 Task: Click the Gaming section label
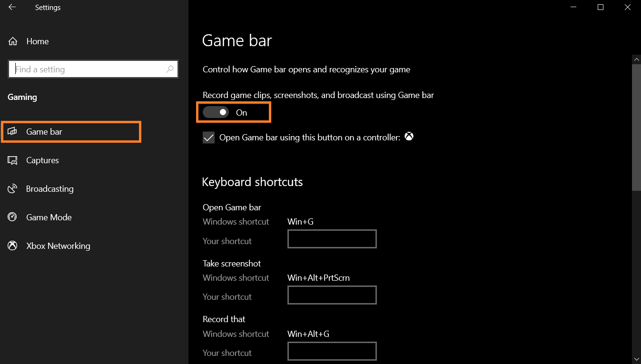pyautogui.click(x=22, y=97)
